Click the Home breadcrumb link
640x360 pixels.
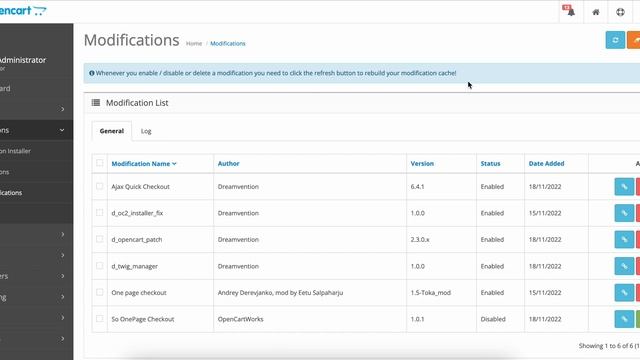pyautogui.click(x=194, y=44)
